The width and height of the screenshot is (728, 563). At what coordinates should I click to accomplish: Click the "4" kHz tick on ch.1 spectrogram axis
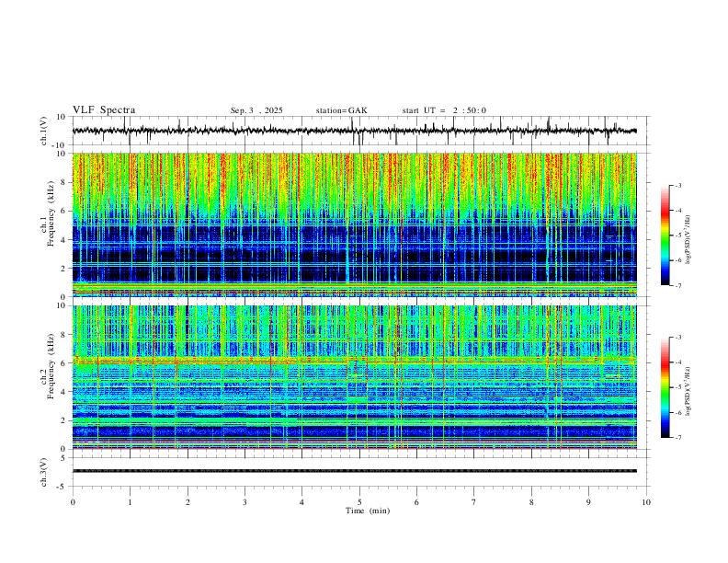(x=63, y=240)
